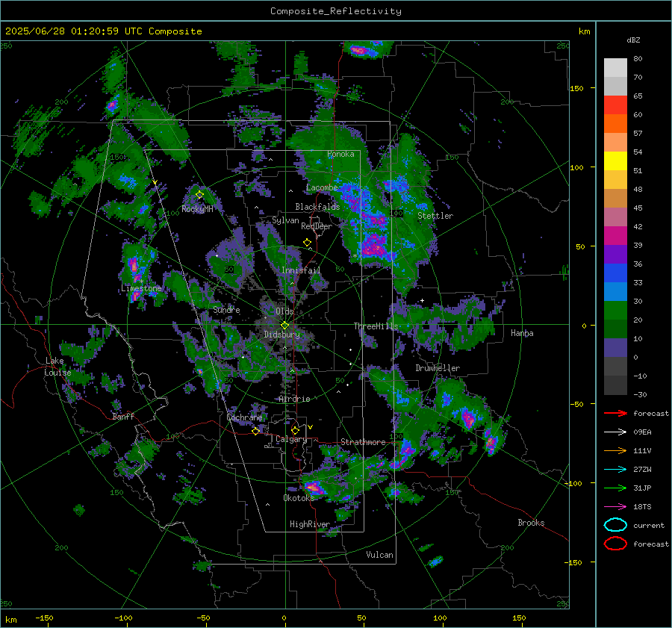Screen dimensions: 672x628
Task: Click the 80 value on dBZ scale
Action: pyautogui.click(x=638, y=59)
